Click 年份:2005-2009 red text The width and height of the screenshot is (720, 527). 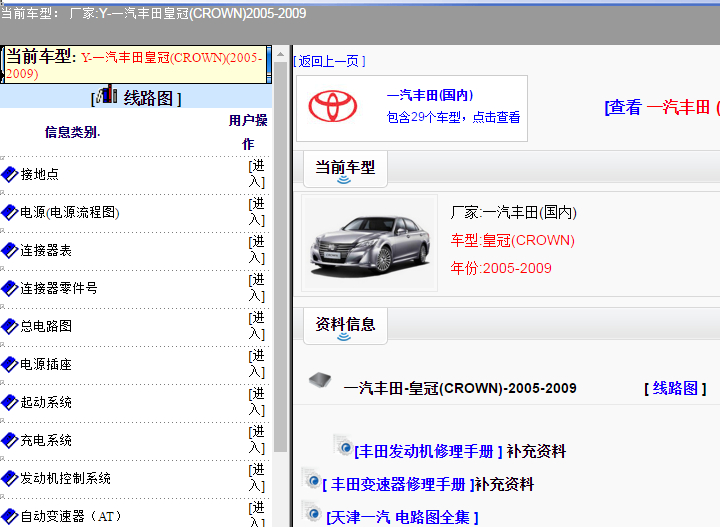pos(501,268)
